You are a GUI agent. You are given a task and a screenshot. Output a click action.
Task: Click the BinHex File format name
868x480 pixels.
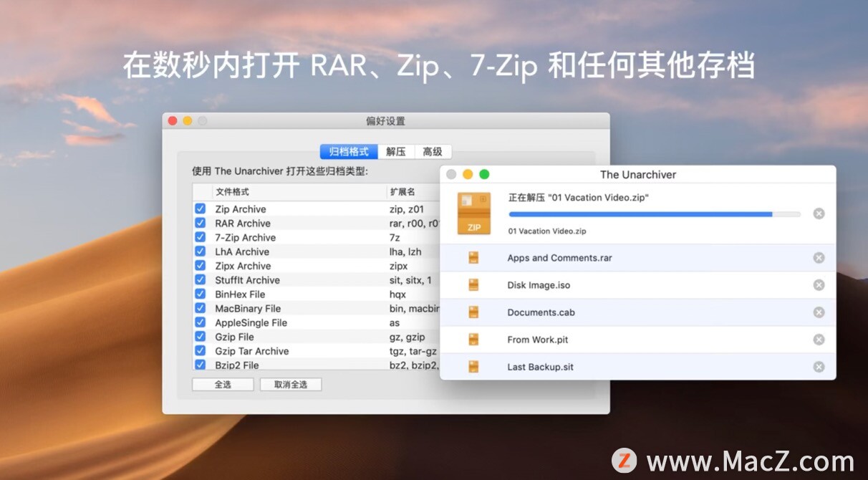tap(240, 294)
